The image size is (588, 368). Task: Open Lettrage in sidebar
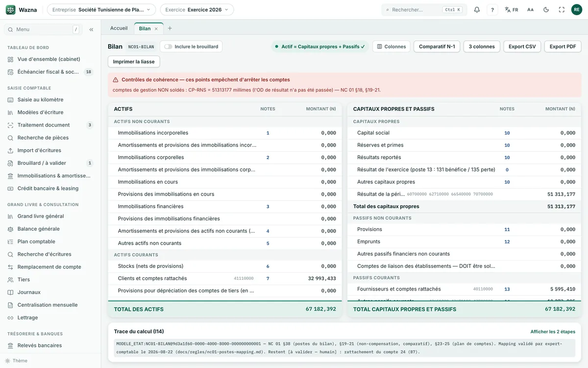point(50,318)
